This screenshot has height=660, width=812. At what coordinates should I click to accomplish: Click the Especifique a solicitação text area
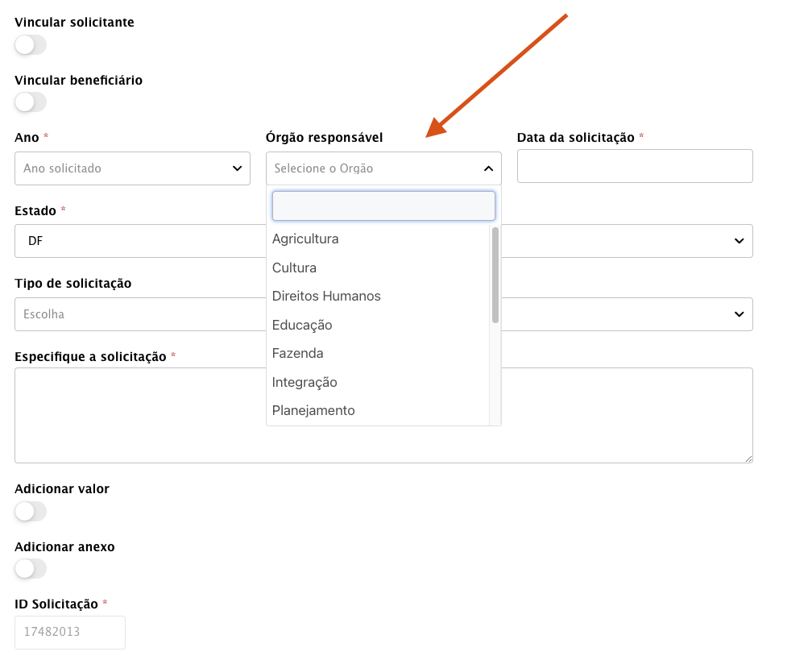[383, 415]
